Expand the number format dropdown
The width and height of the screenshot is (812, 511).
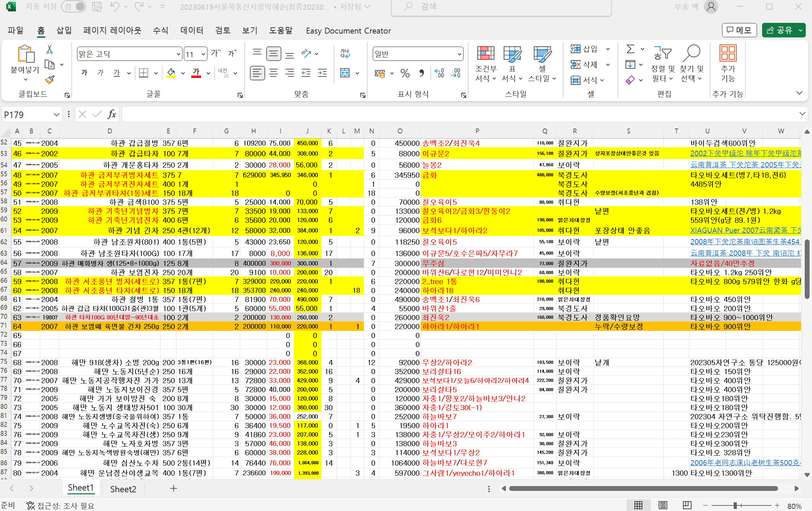(x=459, y=54)
